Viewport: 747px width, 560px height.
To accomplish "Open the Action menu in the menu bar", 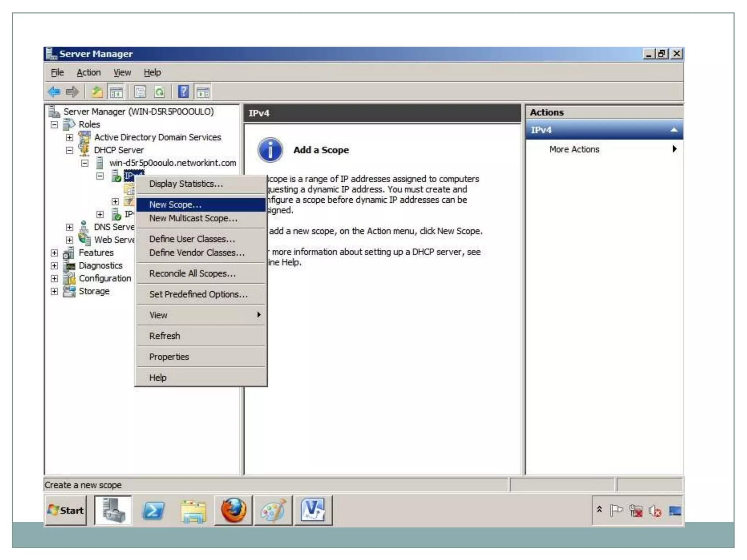I will click(x=89, y=73).
